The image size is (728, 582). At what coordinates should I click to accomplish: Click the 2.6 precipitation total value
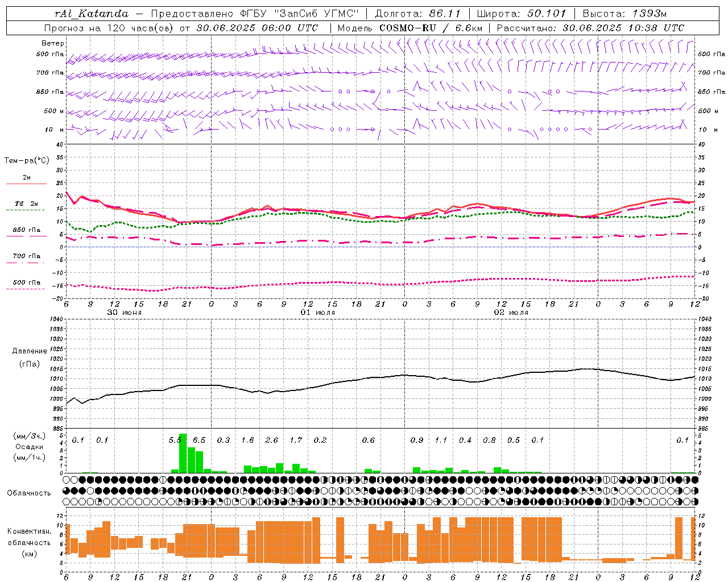coord(272,440)
